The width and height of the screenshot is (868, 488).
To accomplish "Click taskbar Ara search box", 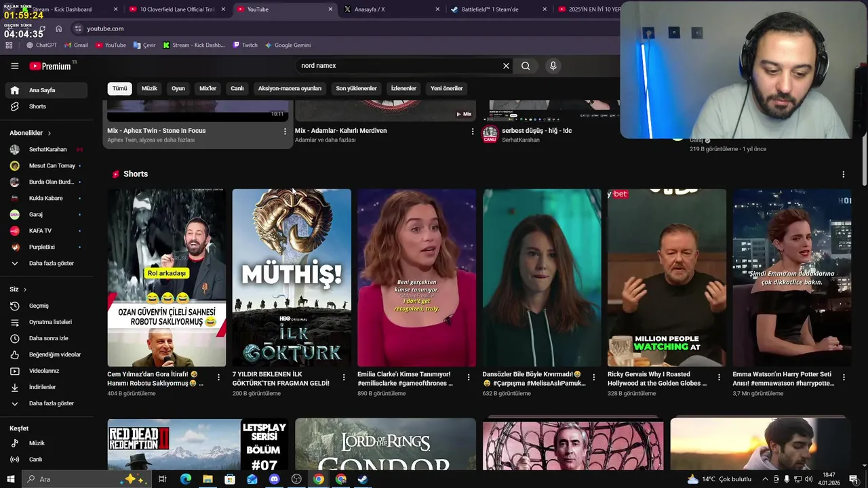I will click(85, 479).
